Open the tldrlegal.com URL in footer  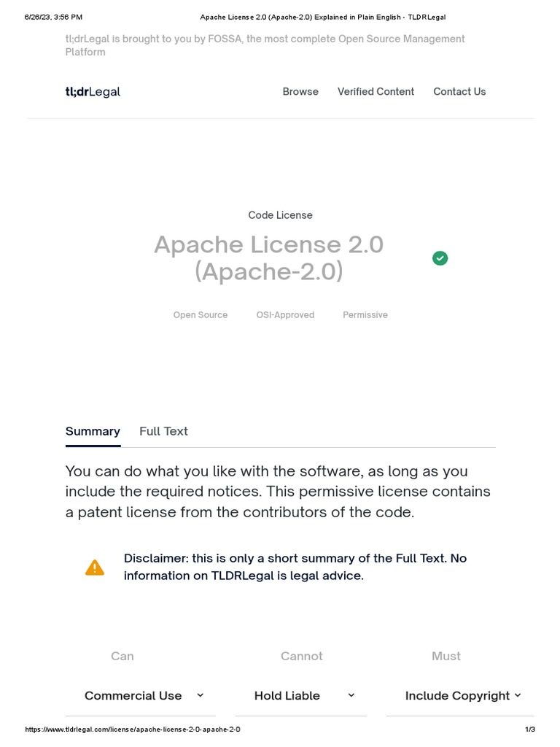[133, 729]
